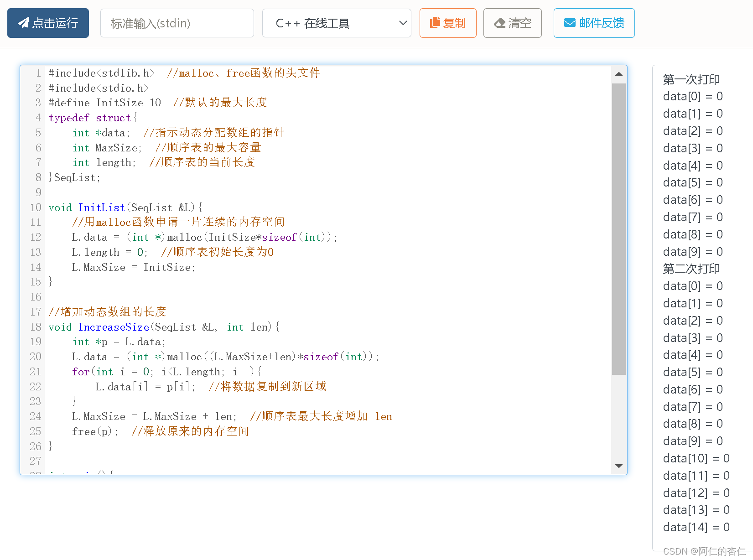Screen dimensions: 753x560
Task: Click the dropdown chevron next to C++ 在线工具
Action: click(x=402, y=23)
